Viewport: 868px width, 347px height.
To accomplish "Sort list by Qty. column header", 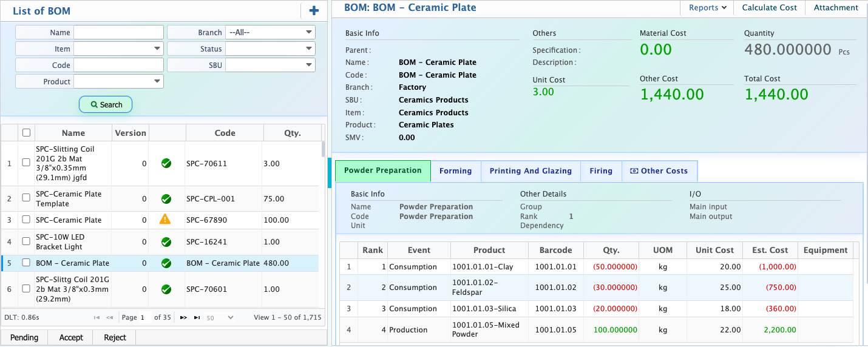I will [x=292, y=133].
